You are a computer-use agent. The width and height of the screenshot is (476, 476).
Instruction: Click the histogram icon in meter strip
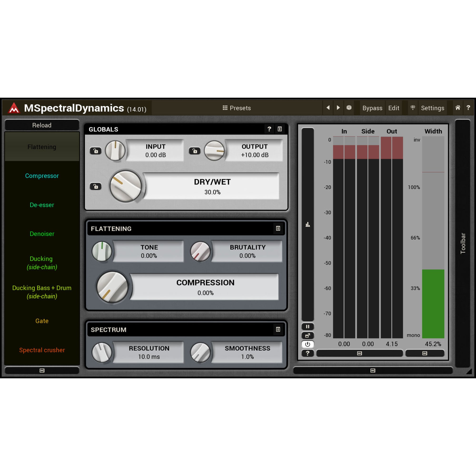(308, 224)
